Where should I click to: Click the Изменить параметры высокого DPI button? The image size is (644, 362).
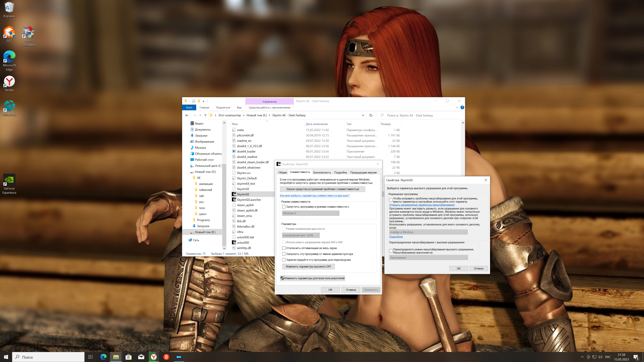(308, 267)
